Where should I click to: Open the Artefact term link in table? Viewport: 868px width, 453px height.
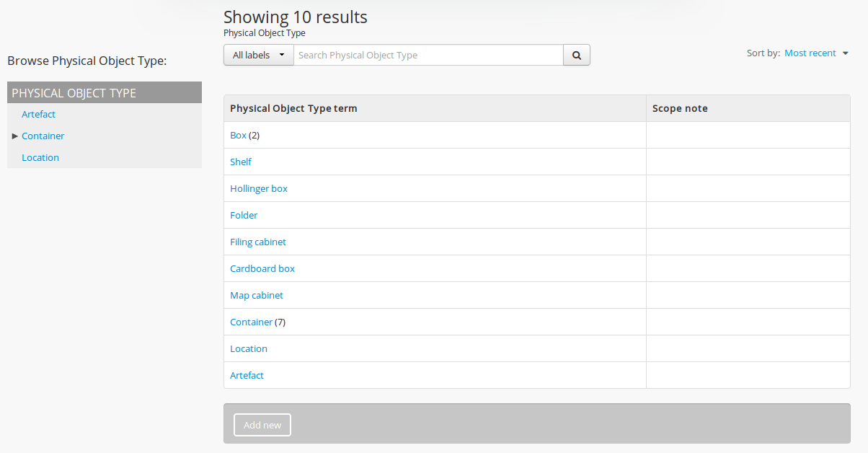tap(247, 375)
